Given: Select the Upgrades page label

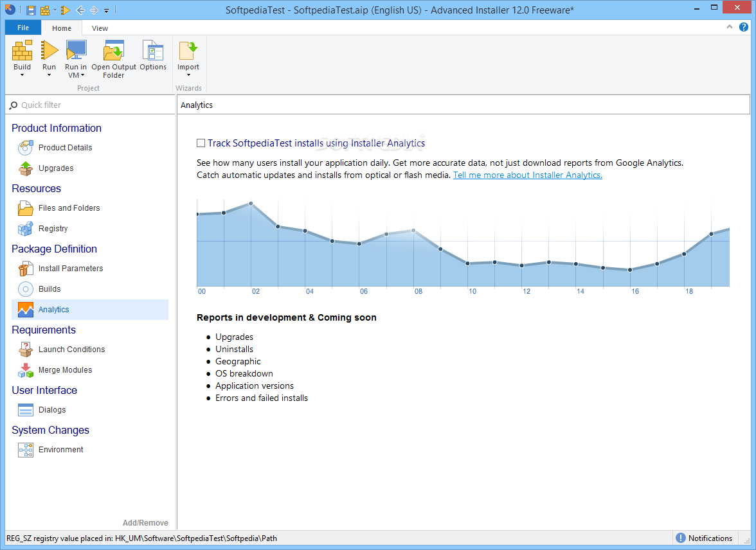Looking at the screenshot, I should (56, 168).
